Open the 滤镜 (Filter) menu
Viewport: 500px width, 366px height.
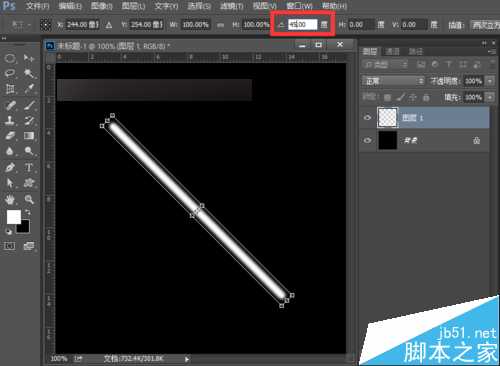(232, 6)
